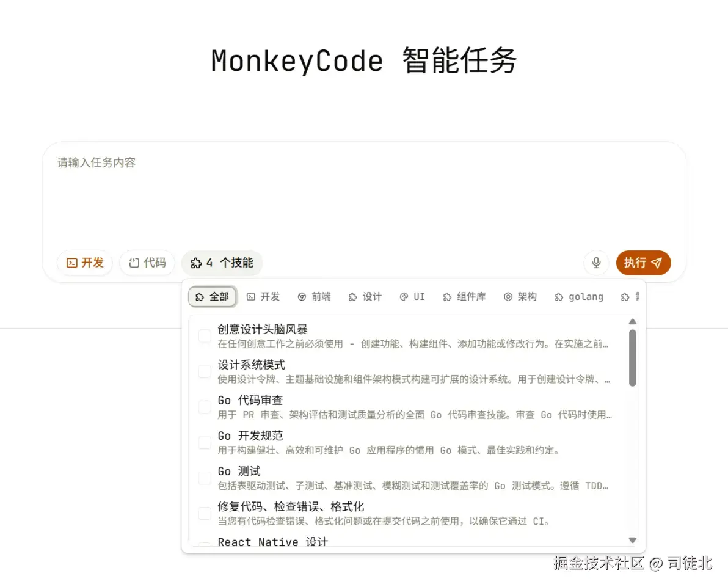Open the 开发 mode selector
The height and width of the screenshot is (587, 728).
[85, 263]
